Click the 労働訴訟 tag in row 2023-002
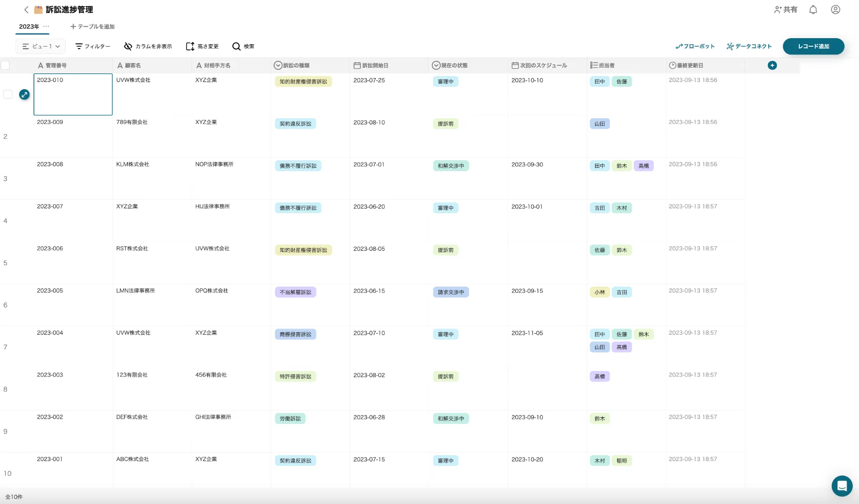This screenshot has height=504, width=859. point(290,419)
